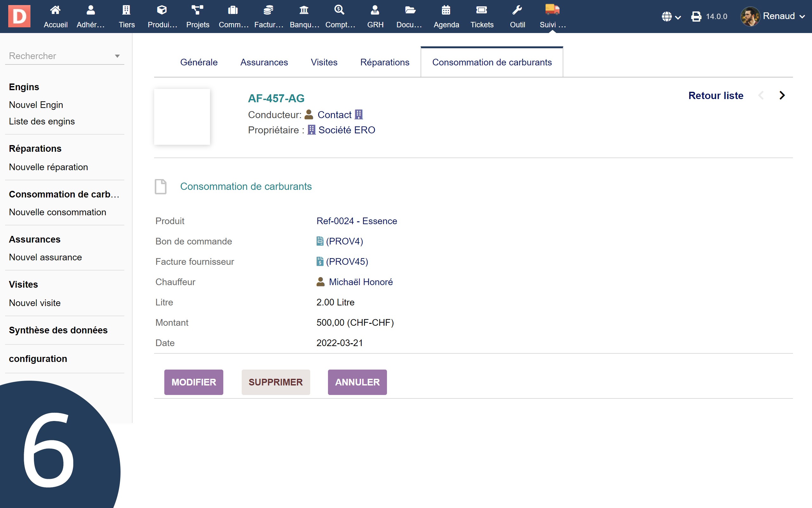The width and height of the screenshot is (812, 508).
Task: Click the order document icon beside PROV4
Action: [320, 241]
